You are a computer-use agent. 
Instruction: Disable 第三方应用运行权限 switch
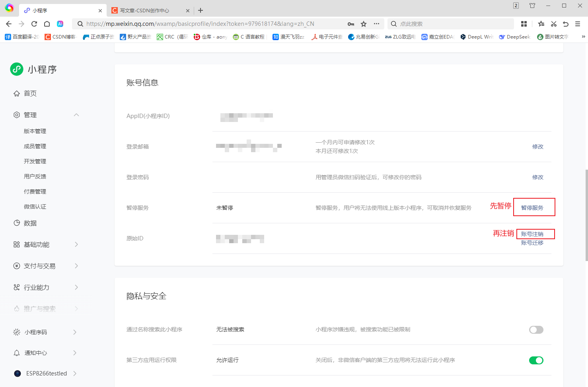coord(536,360)
